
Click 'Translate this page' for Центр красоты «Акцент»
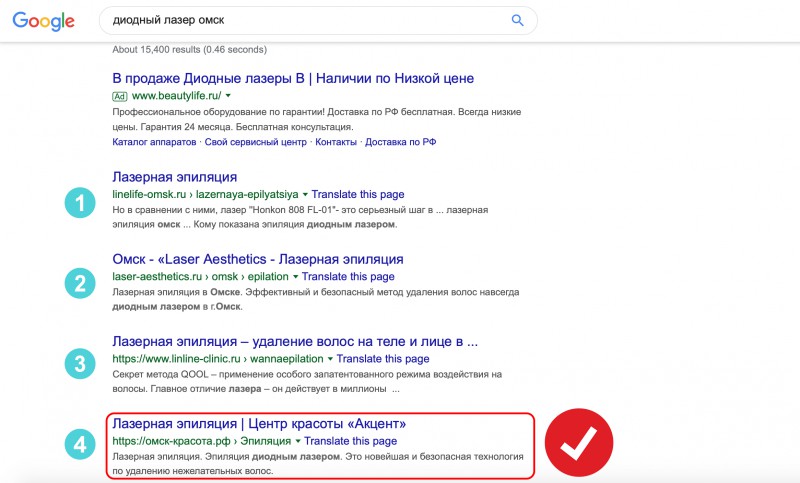(x=350, y=441)
